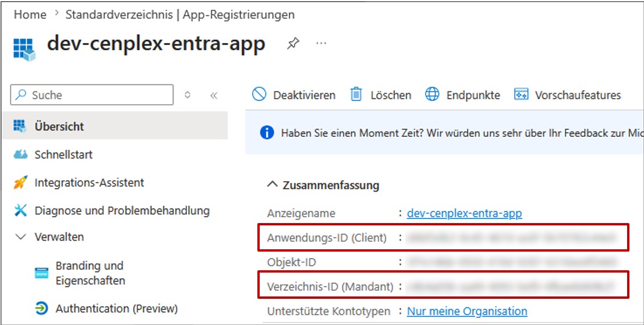This screenshot has height=325, width=644.
Task: Click the Integrations-Assistent rocket icon
Action: pos(20,182)
